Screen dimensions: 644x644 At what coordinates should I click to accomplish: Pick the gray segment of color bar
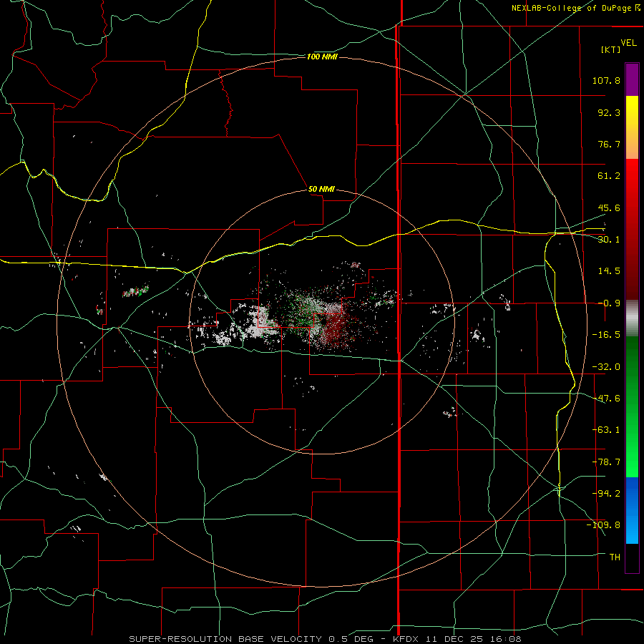632,318
